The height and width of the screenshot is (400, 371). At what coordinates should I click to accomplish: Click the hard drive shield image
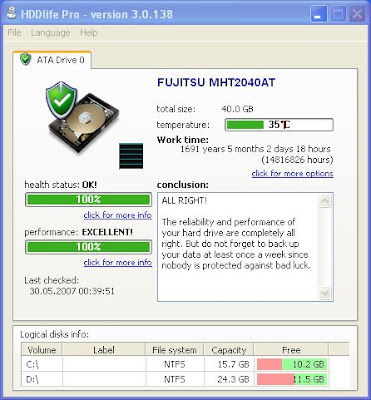[82, 117]
